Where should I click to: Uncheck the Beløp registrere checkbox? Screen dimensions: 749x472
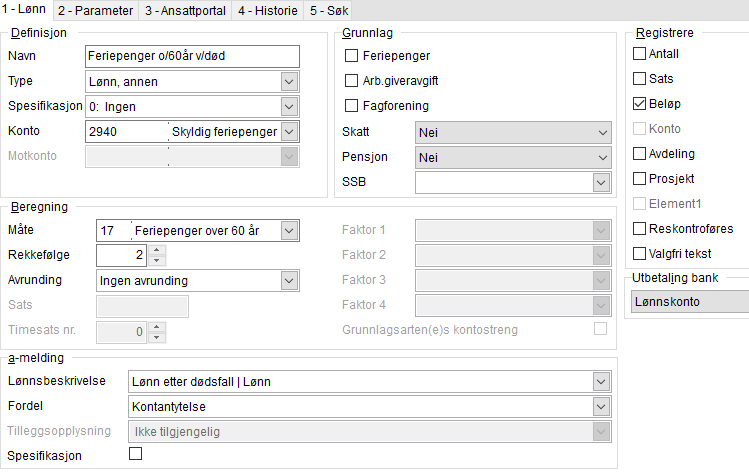pos(639,104)
